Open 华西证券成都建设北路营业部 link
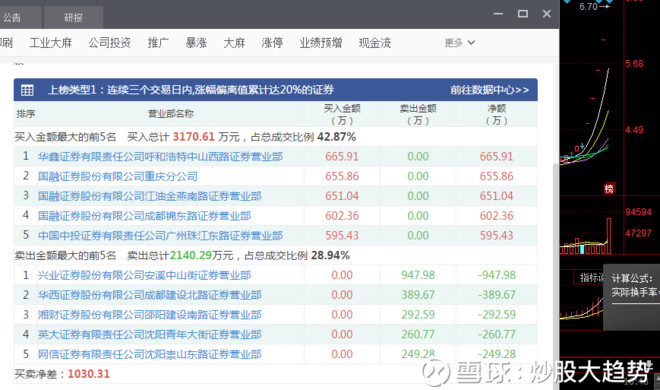The width and height of the screenshot is (660, 390). pyautogui.click(x=149, y=295)
